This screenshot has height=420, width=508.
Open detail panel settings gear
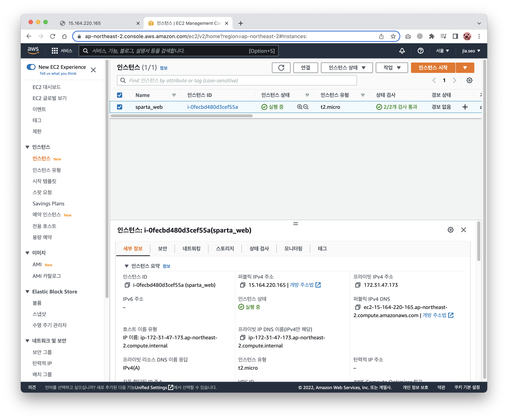click(x=450, y=230)
